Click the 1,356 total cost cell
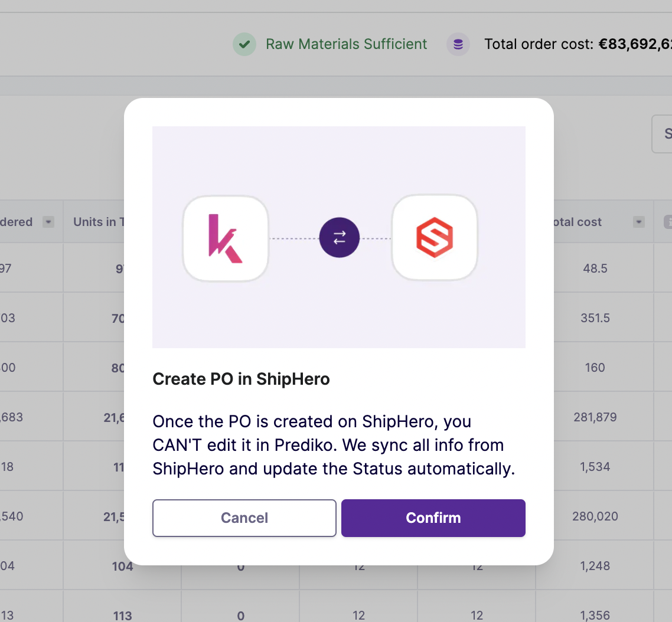Image resolution: width=672 pixels, height=622 pixels. [595, 616]
